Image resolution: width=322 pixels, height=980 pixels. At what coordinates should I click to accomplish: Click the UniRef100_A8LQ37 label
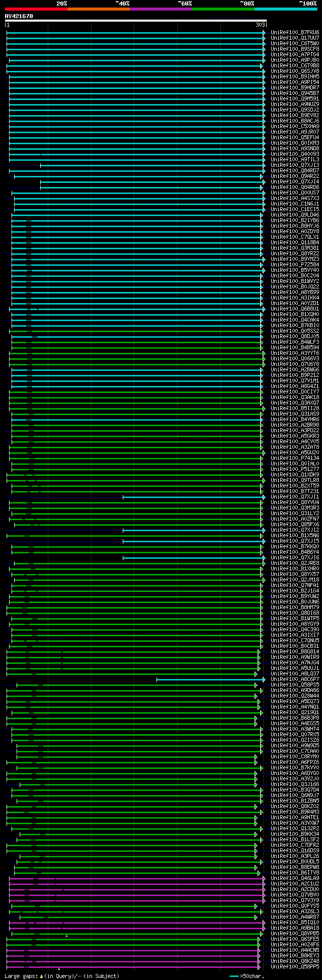295,673
